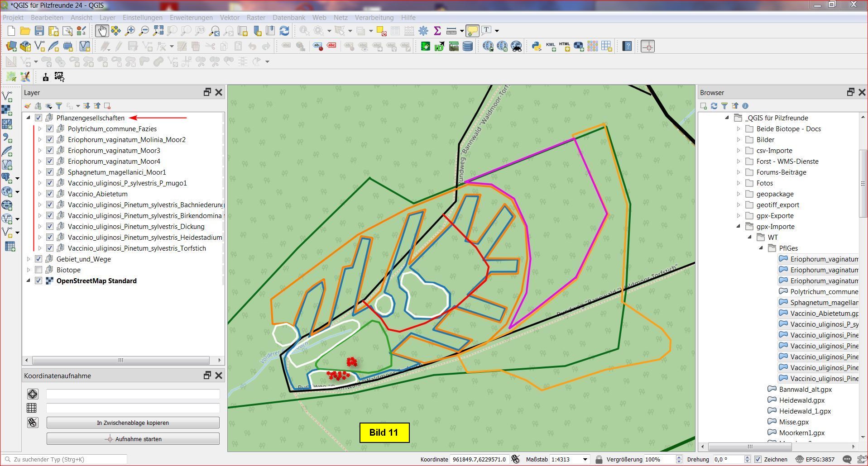This screenshot has height=466, width=868.
Task: Click the Zoom In magnifier tool
Action: pos(130,31)
